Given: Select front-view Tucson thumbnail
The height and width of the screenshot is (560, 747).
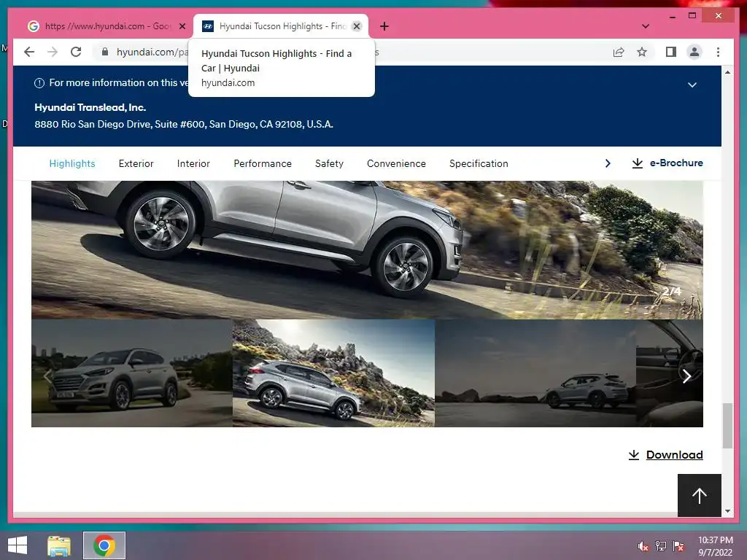Looking at the screenshot, I should (x=132, y=373).
